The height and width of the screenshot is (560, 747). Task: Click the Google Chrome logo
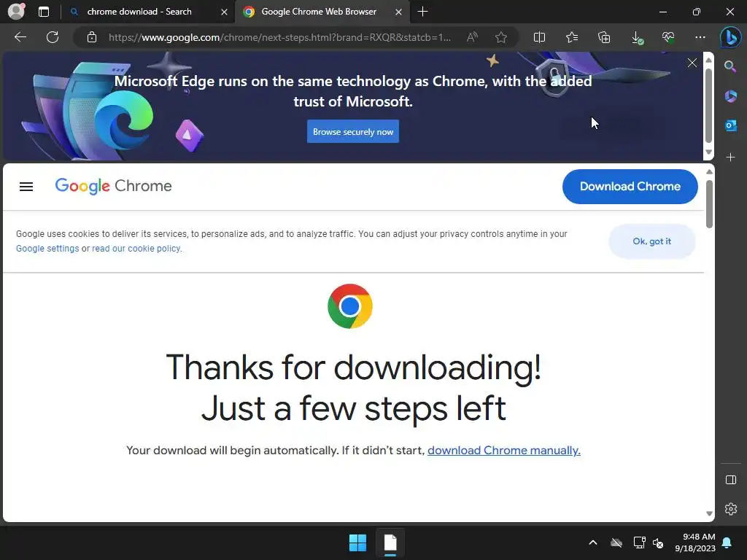113,186
